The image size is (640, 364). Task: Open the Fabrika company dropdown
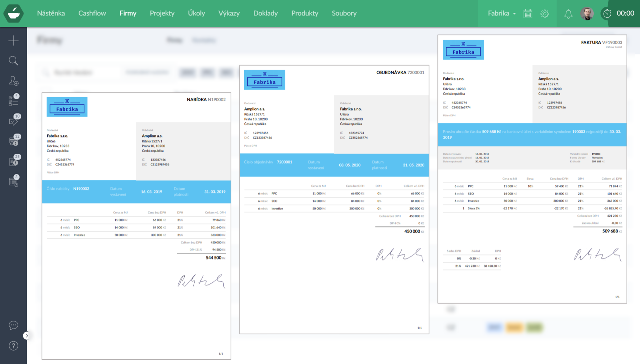[x=502, y=13]
